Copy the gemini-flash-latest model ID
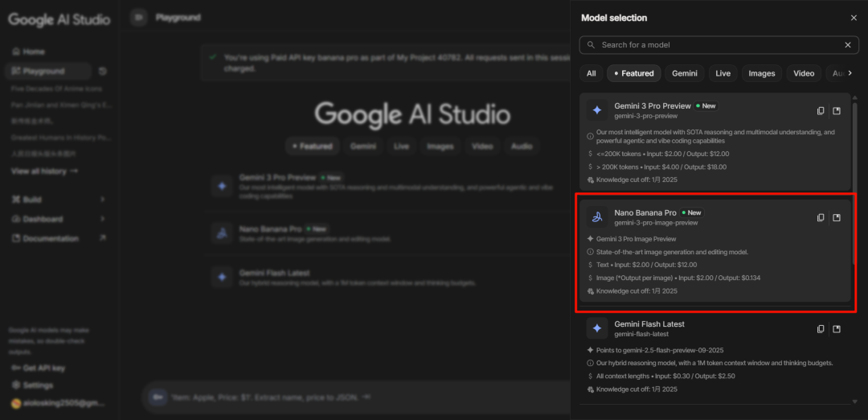 (821, 328)
